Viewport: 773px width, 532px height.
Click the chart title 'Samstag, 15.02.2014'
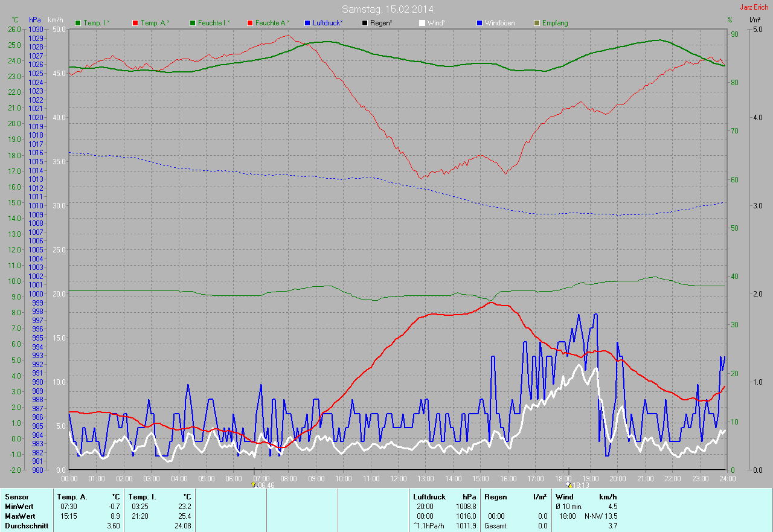pyautogui.click(x=388, y=9)
